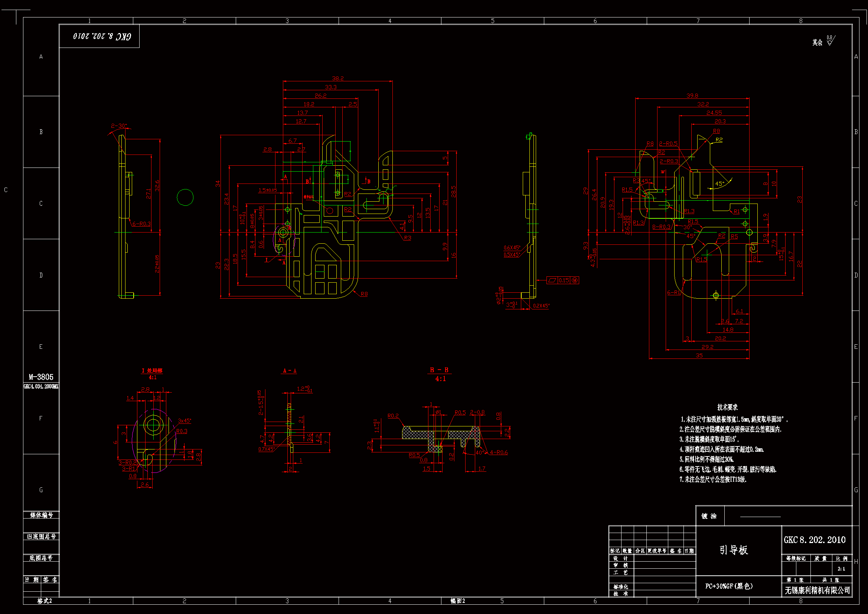Select the 技术要求 heading text
868x614 pixels.
click(727, 407)
